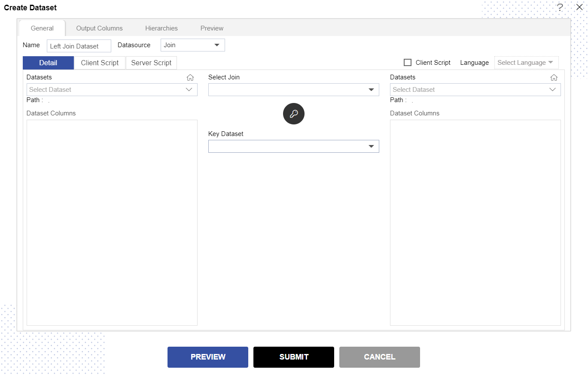The height and width of the screenshot is (375, 588).
Task: Open the Preview tab
Action: coord(212,28)
